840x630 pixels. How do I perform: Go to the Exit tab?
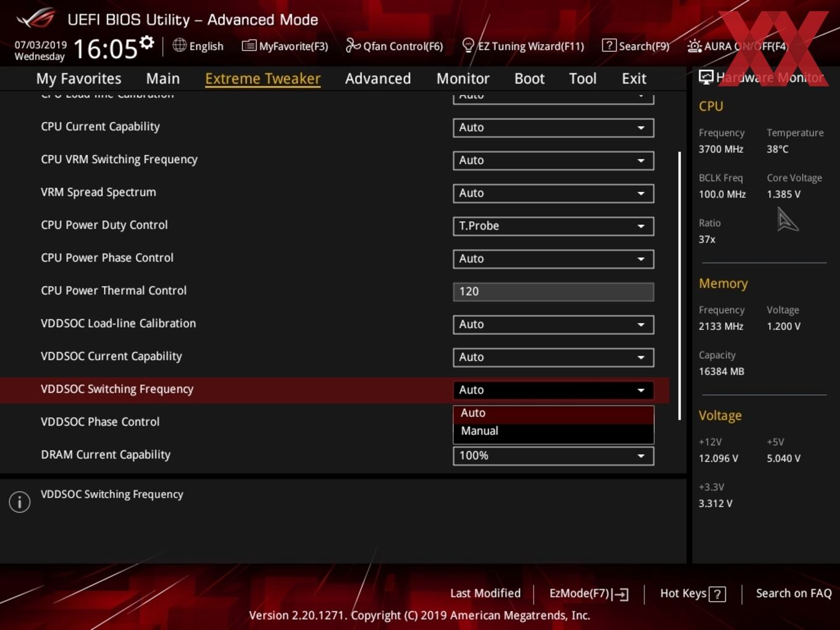pos(634,78)
